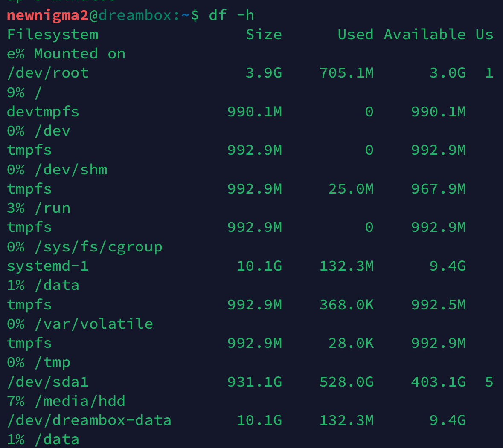
Task: Click the 931.1G size value
Action: [254, 382]
